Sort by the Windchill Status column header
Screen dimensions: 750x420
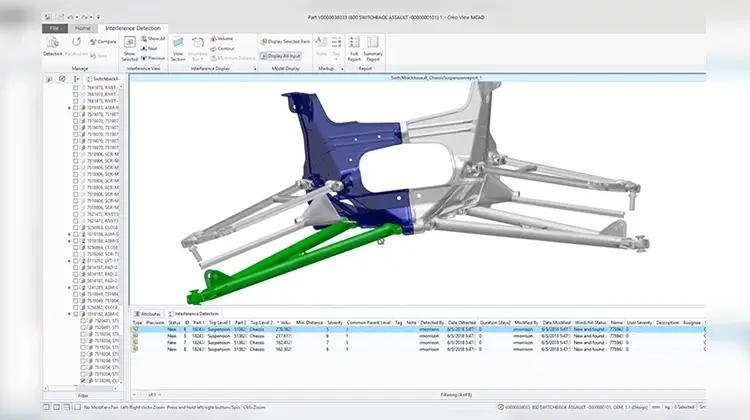[x=590, y=322]
